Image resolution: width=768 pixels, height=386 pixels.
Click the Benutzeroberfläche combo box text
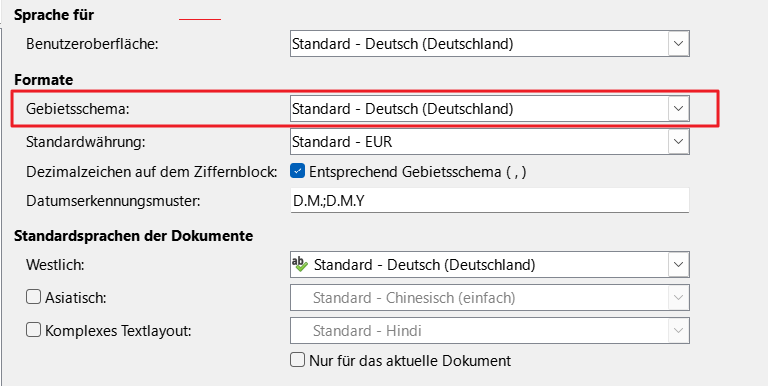pyautogui.click(x=403, y=44)
